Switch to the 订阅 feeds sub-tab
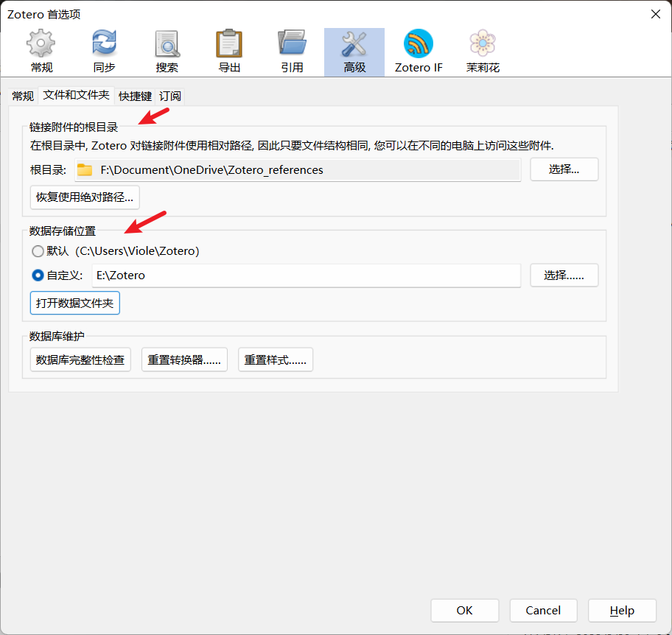672x635 pixels. 170,96
